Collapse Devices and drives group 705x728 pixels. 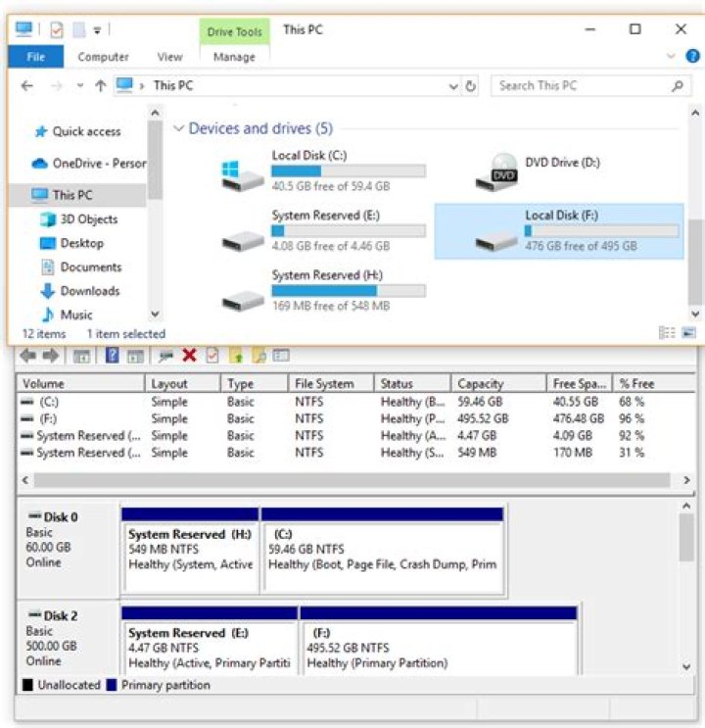click(x=178, y=128)
